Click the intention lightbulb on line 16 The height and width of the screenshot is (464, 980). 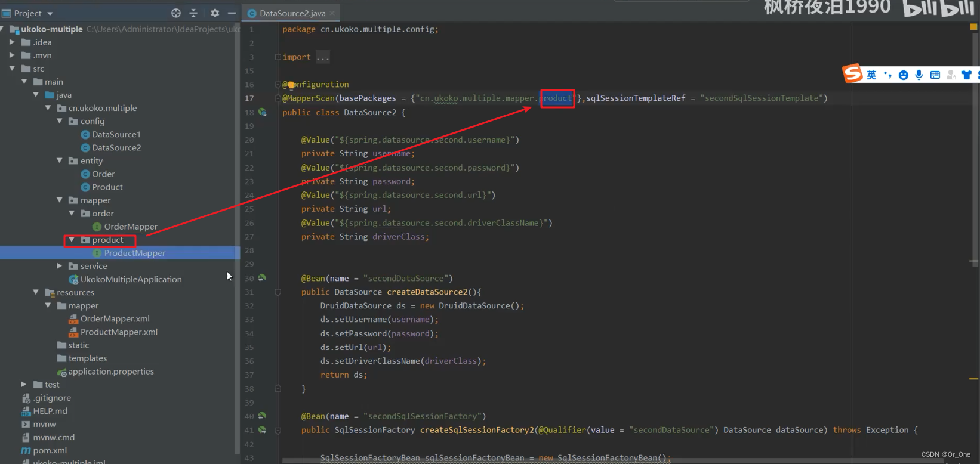pyautogui.click(x=291, y=85)
